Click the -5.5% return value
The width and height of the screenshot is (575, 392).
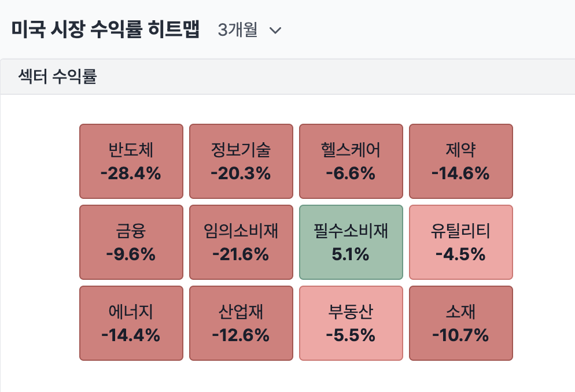pos(351,335)
